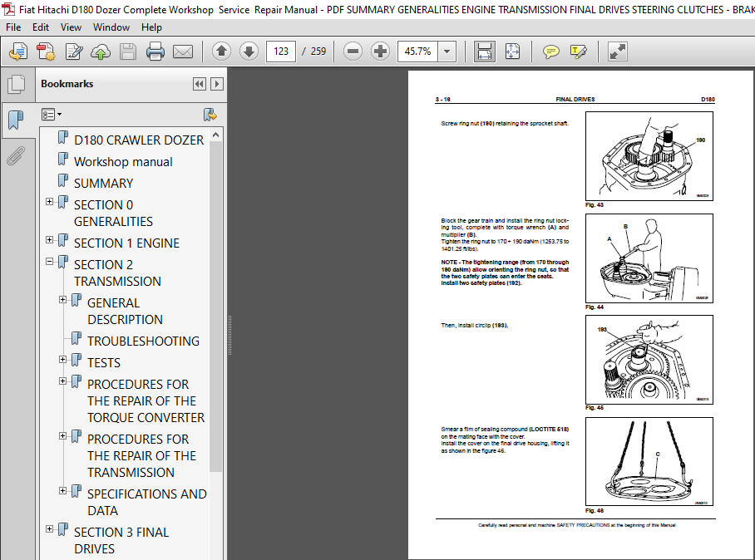
Task: Click the Fit width scrolling icon
Action: [x=485, y=52]
